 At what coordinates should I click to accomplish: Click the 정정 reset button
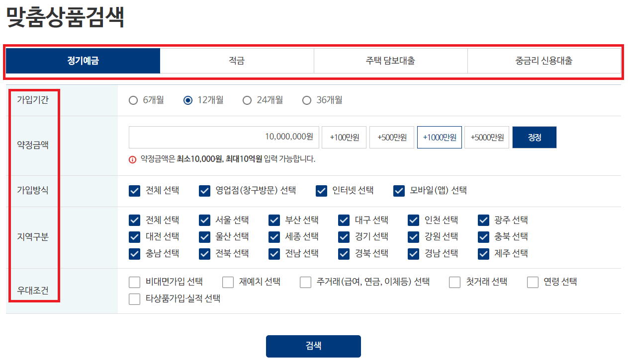(x=534, y=137)
